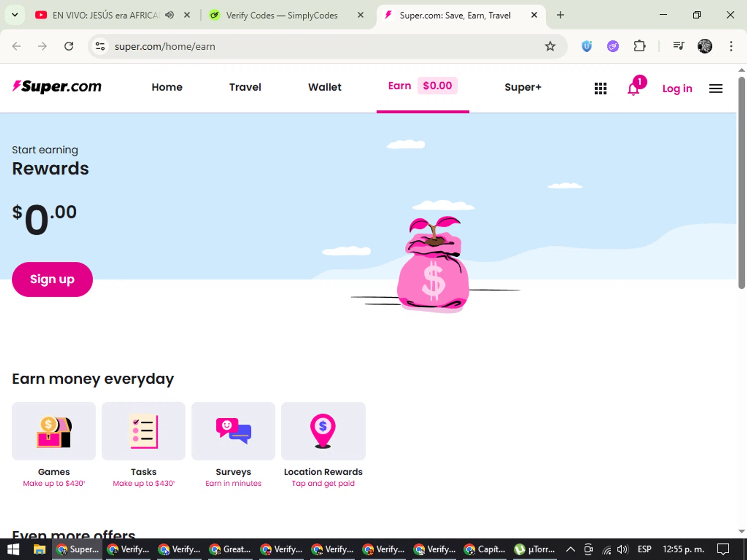Viewport: 747px width, 560px height.
Task: Open the Capit... taskbar item
Action: 484,549
